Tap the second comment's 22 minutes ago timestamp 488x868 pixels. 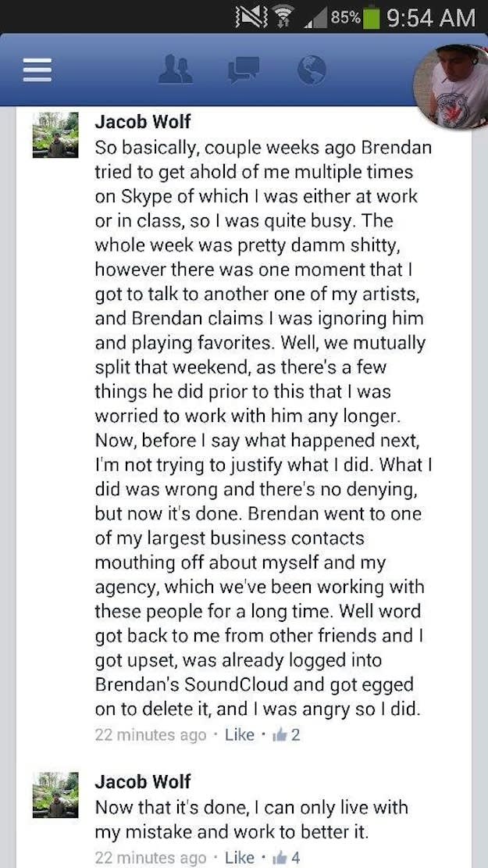click(x=151, y=858)
